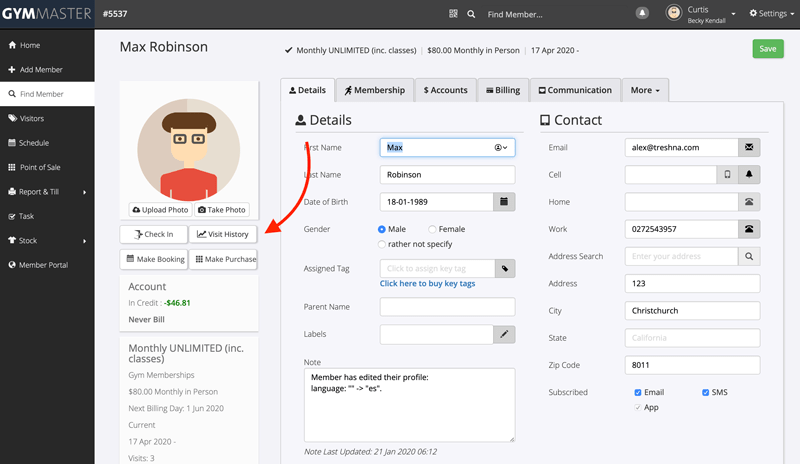The height and width of the screenshot is (464, 800).
Task: Click the Visit History button
Action: tap(223, 234)
